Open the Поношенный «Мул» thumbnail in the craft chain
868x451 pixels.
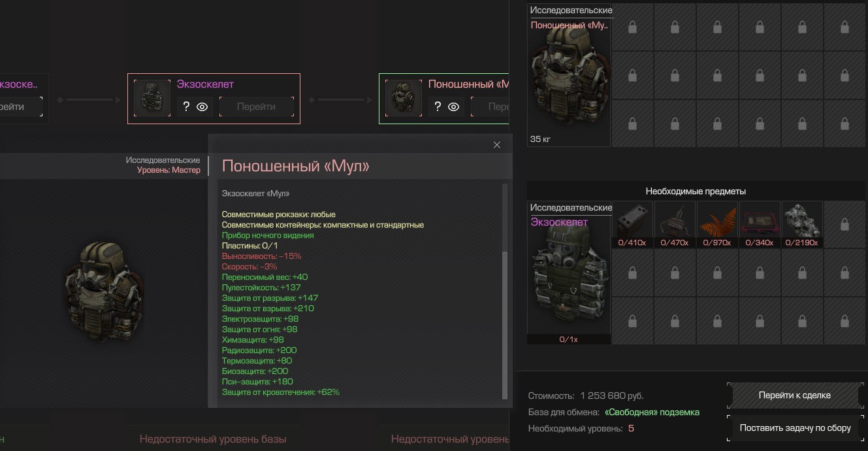404,98
